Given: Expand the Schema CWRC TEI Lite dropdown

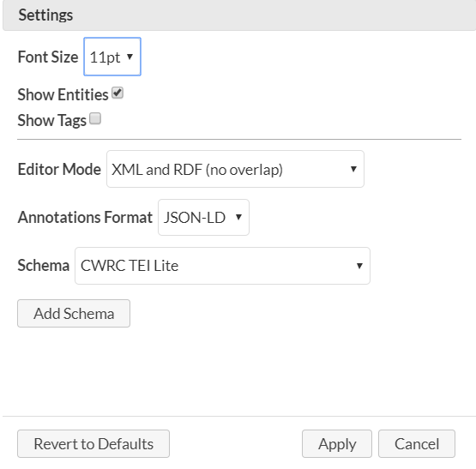Looking at the screenshot, I should click(x=222, y=266).
